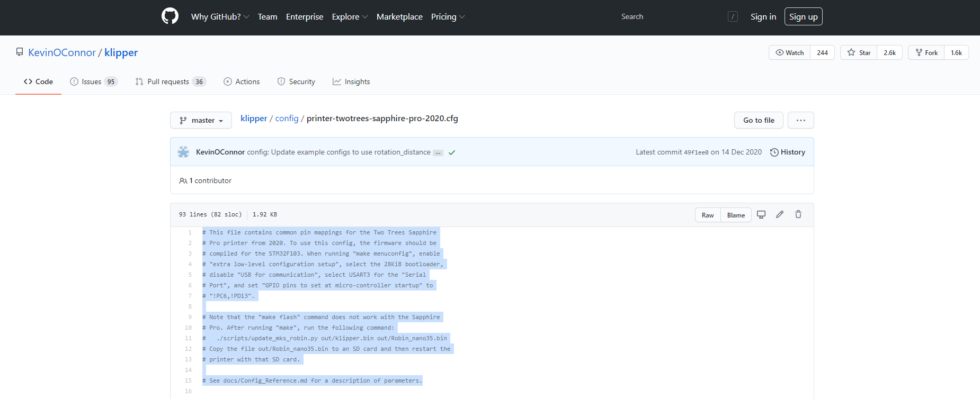Click line number 5 in the file
Viewport: 980px width, 399px height.
[190, 275]
